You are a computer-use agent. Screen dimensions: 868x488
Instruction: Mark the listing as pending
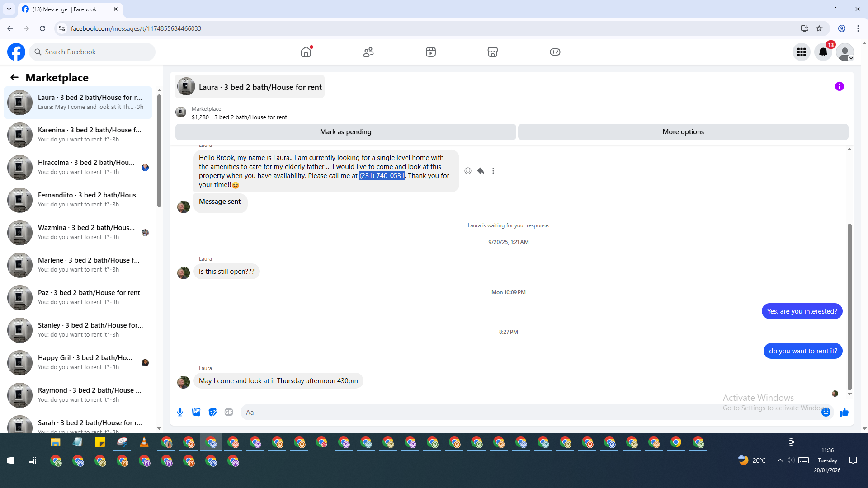point(346,132)
